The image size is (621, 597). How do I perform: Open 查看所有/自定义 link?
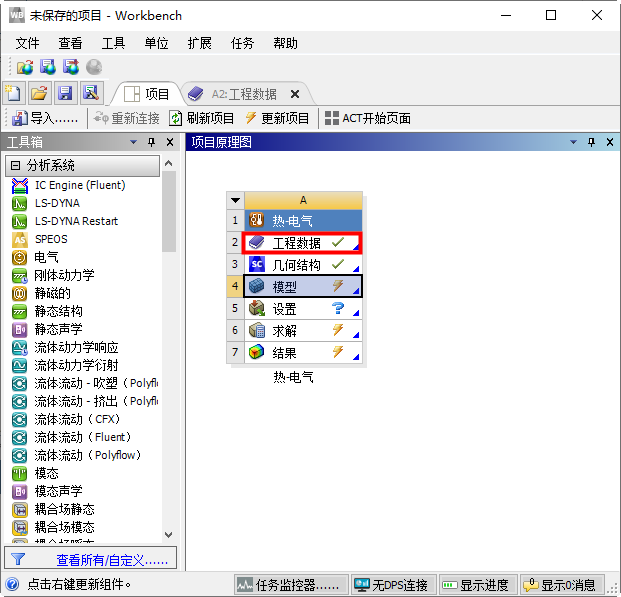(112, 560)
